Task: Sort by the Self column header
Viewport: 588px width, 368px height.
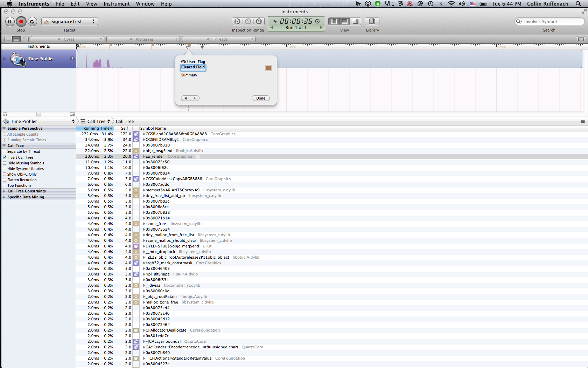Action: pos(125,128)
